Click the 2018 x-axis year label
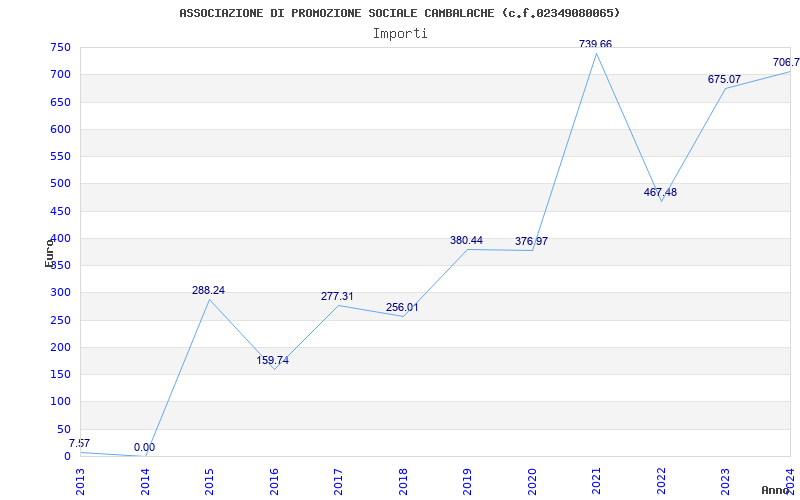The image size is (800, 500). 403,481
